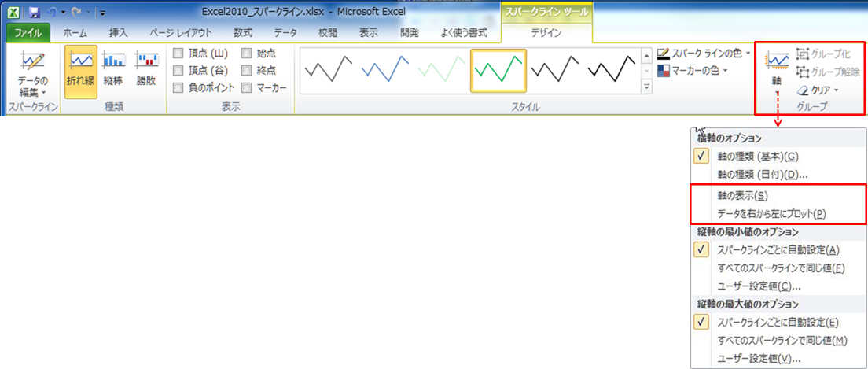Screen dimensions: 868x369
Task: Click the 軸 axis icon in group section
Action: point(777,60)
